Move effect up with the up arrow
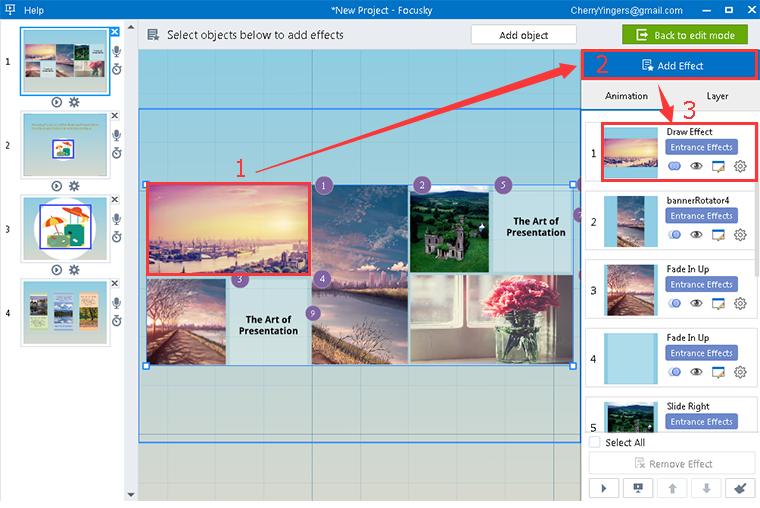The height and width of the screenshot is (508, 760). [672, 488]
